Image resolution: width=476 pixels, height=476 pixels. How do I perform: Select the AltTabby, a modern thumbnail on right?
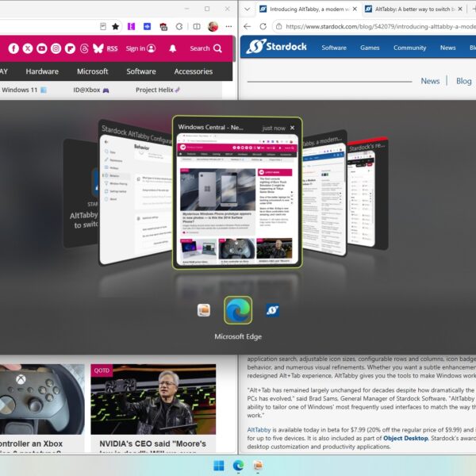(x=324, y=194)
